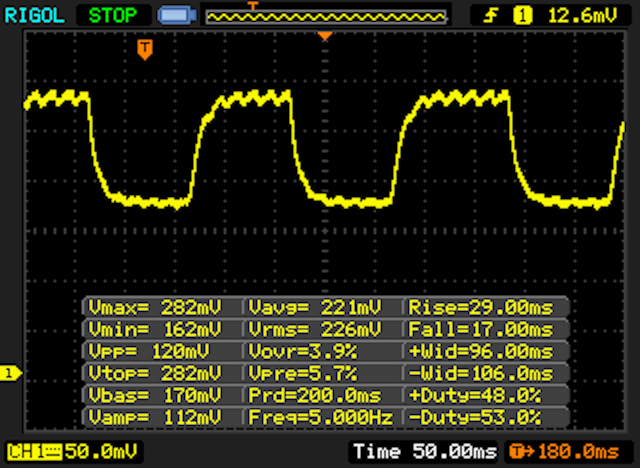Click the Prd=200.0ms measurement
Viewport: 640px width, 468px height.
(x=315, y=395)
